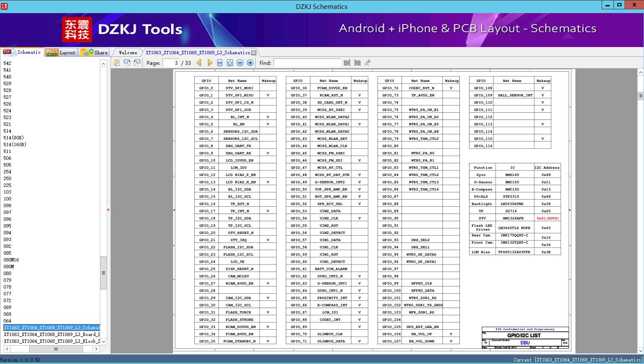Viewport: 644px width, 364px height.
Task: Click the Find text field
Action: 307,63
